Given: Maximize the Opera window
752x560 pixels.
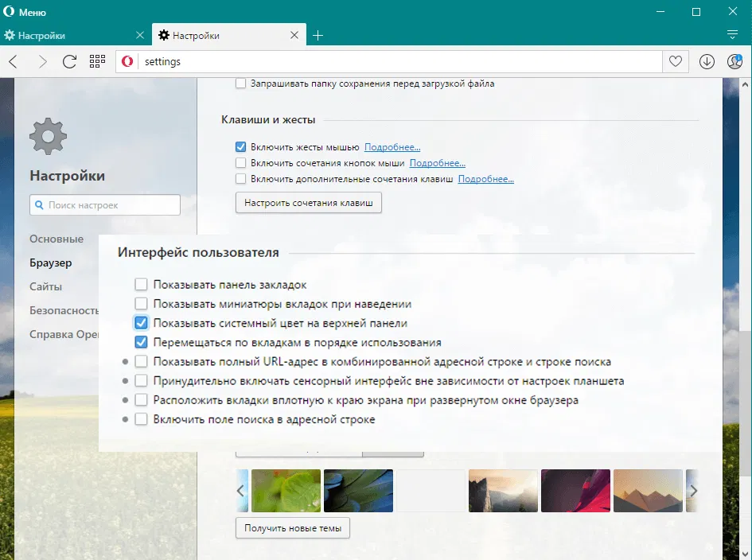Looking at the screenshot, I should pos(696,11).
